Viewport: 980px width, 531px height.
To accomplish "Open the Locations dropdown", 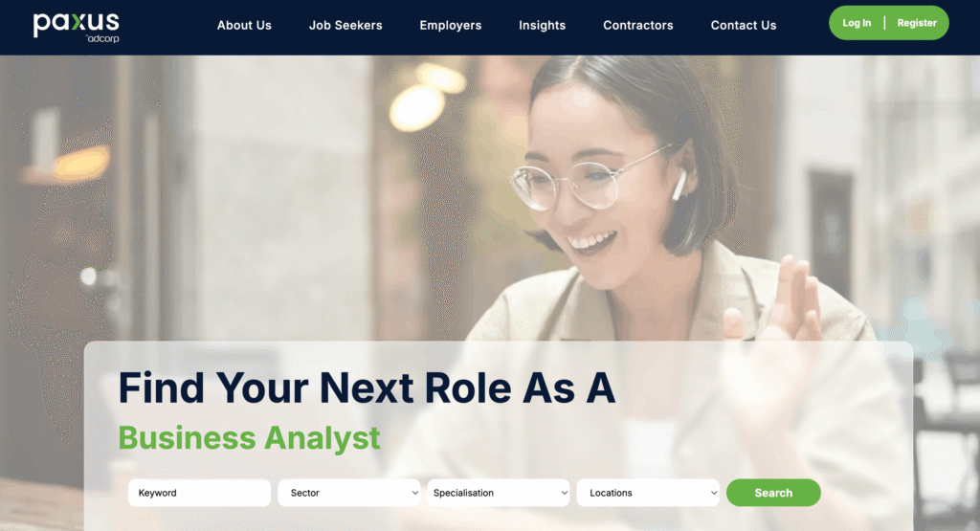I will point(648,493).
